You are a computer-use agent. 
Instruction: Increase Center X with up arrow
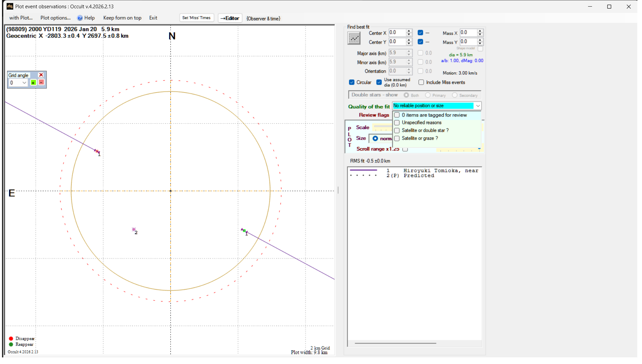coord(409,31)
